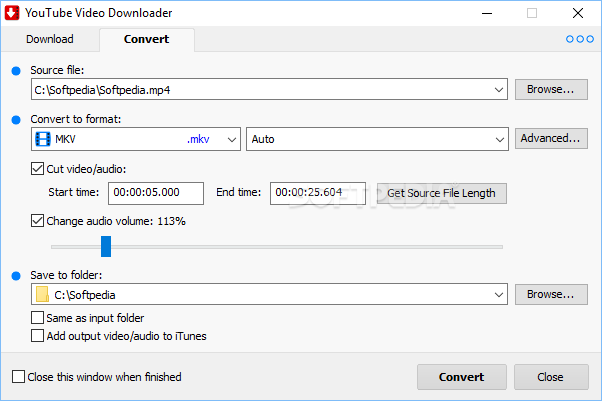Viewport: 602px width, 401px height.
Task: Click the Save to folder label
Action: tap(66, 275)
